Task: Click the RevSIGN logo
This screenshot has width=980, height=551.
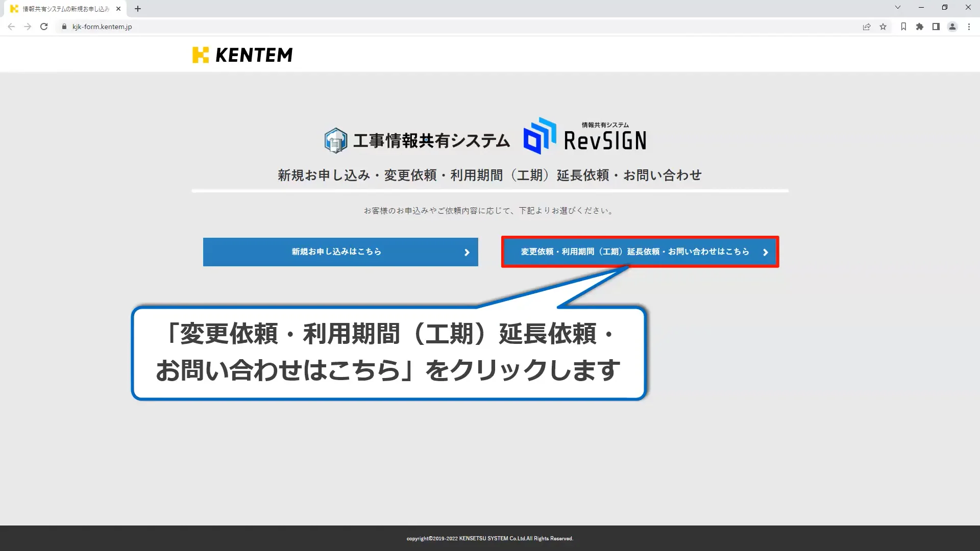Action: pos(584,136)
